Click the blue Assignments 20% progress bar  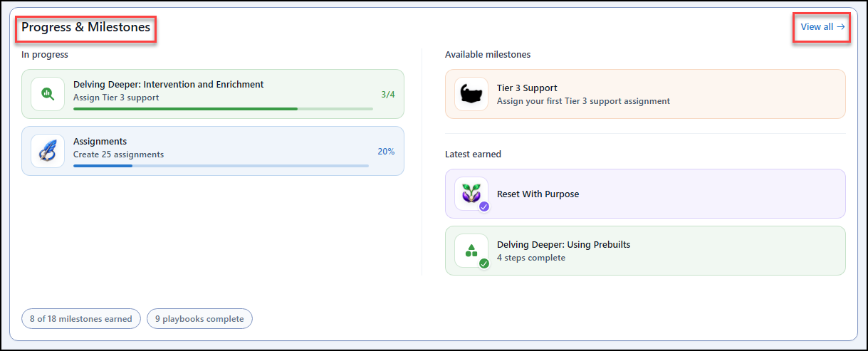221,166
